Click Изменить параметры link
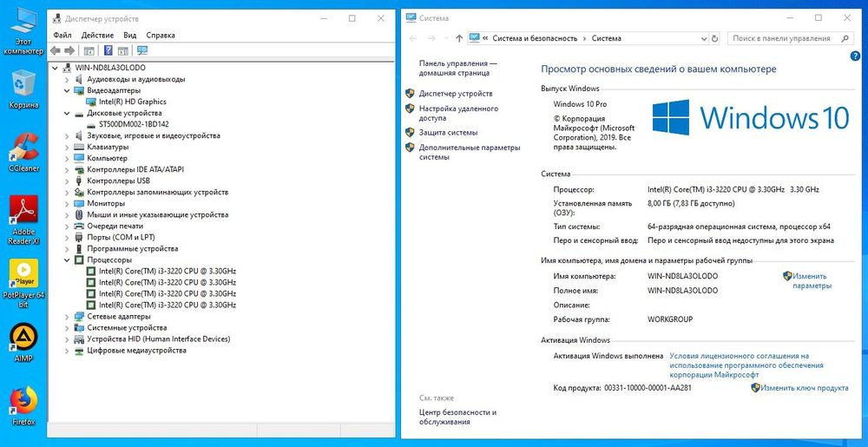The width and height of the screenshot is (868, 447). click(812, 281)
